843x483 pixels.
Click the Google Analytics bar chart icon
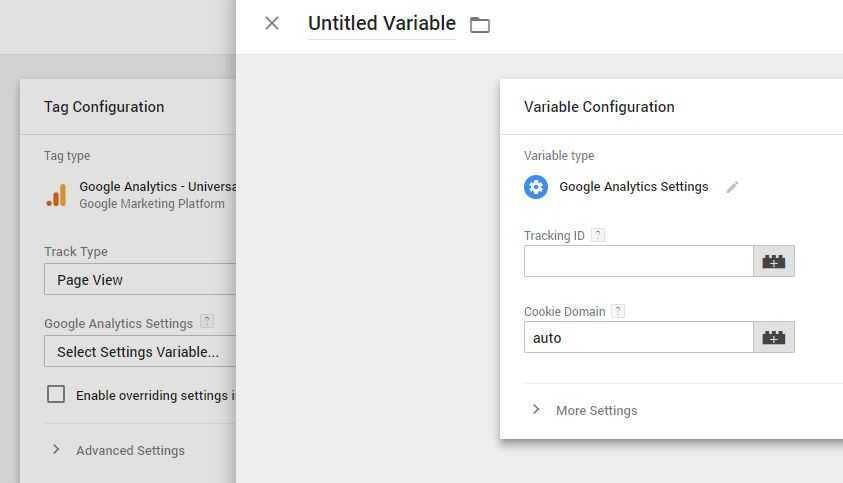tap(56, 195)
